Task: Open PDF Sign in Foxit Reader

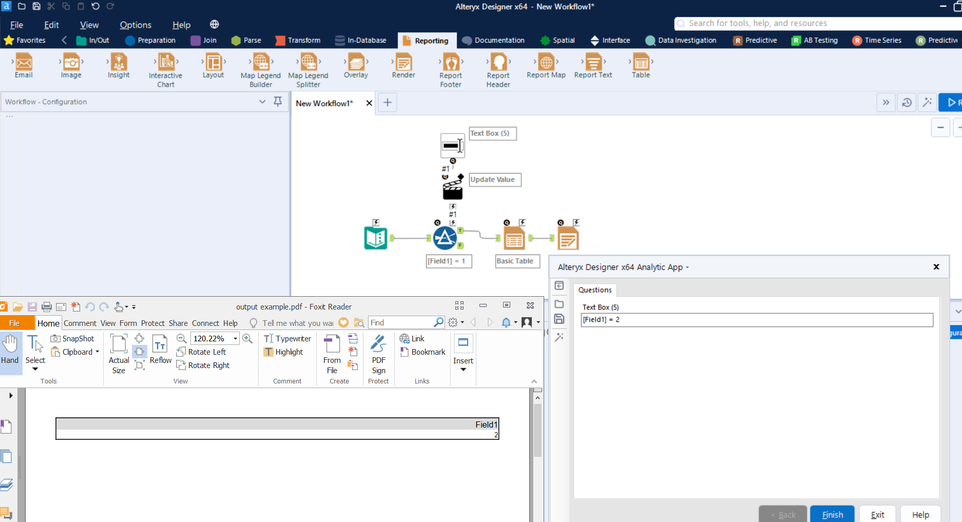Action: tap(379, 354)
